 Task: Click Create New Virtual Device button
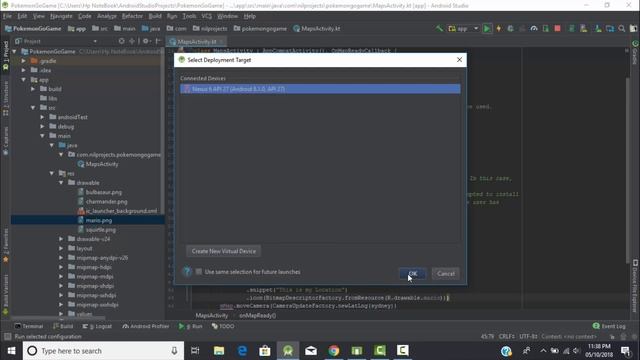pos(224,251)
